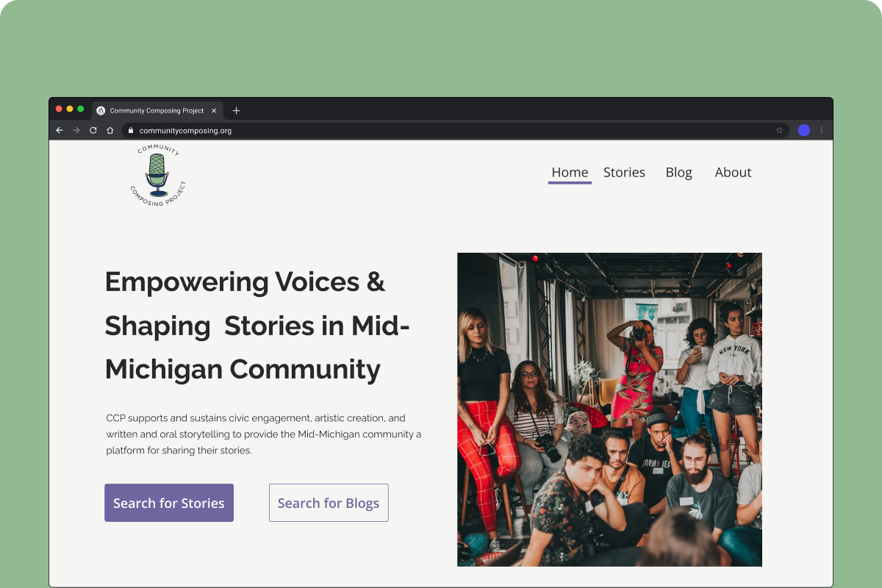Click the Search for Stories button

[169, 503]
